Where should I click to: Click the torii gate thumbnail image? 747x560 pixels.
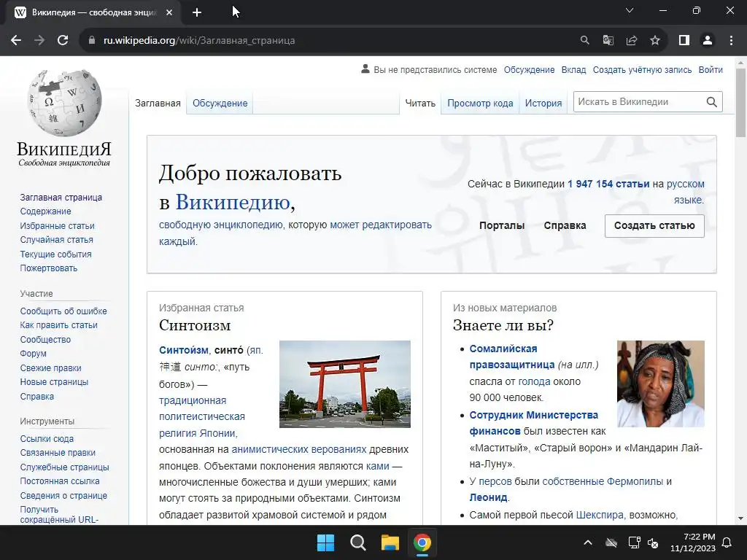(x=344, y=384)
